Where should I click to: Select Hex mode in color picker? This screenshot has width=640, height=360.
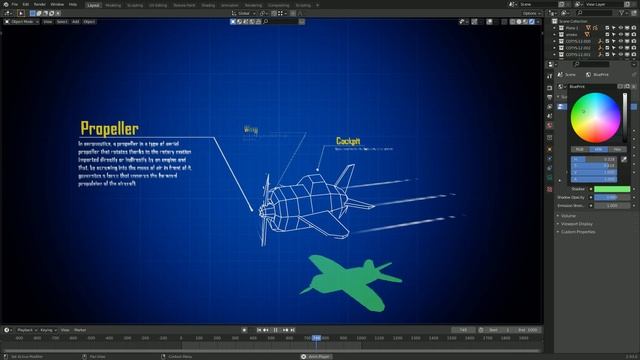click(x=617, y=149)
